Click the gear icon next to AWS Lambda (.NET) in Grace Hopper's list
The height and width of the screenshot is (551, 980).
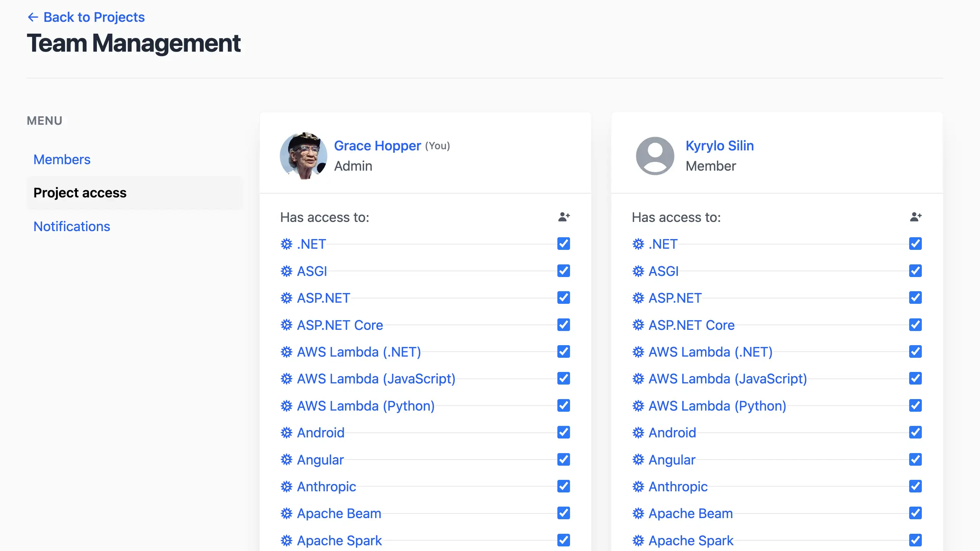[x=286, y=352]
